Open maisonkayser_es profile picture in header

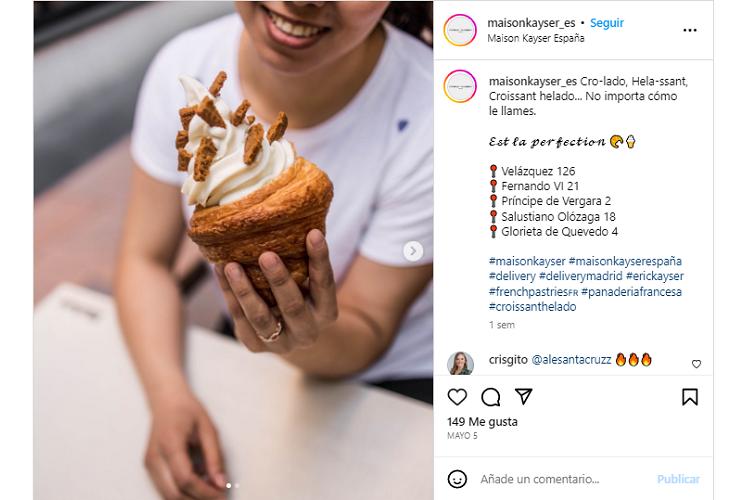point(460,30)
